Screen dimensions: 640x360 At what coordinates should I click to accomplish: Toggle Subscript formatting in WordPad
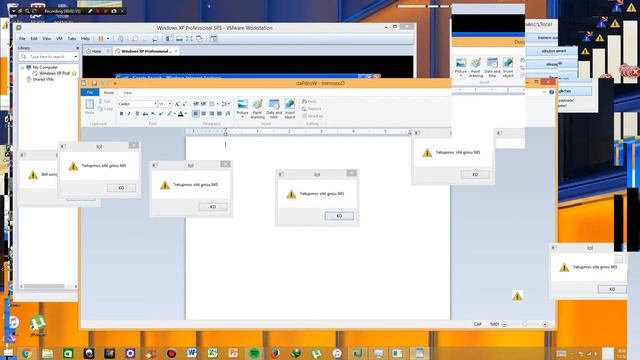pyautogui.click(x=153, y=113)
